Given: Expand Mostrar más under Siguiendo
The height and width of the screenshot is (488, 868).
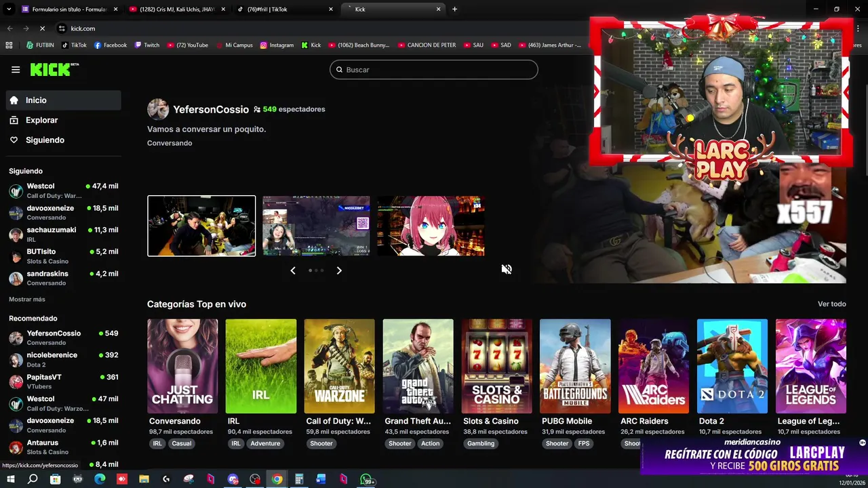Looking at the screenshot, I should tap(27, 299).
